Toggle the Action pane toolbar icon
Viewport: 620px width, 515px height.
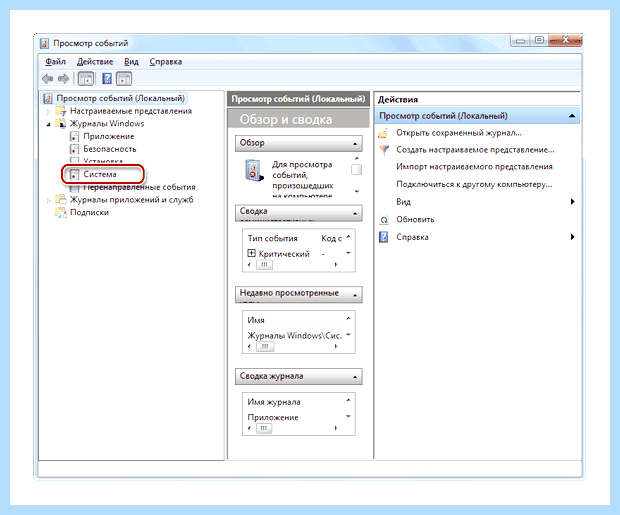124,79
